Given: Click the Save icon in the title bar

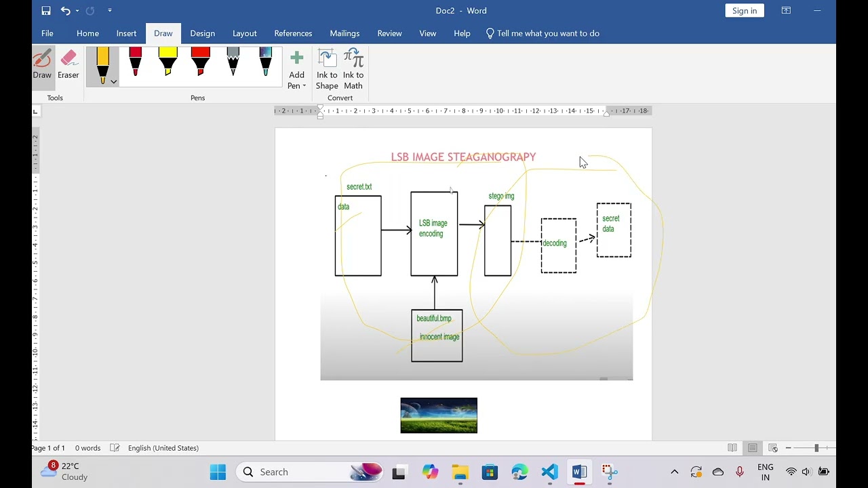Looking at the screenshot, I should click(x=46, y=11).
